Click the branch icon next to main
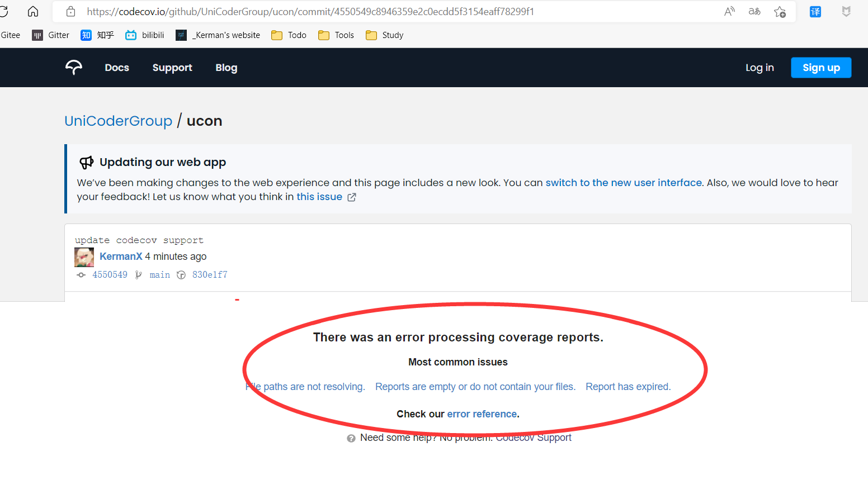868x480 pixels. click(138, 274)
